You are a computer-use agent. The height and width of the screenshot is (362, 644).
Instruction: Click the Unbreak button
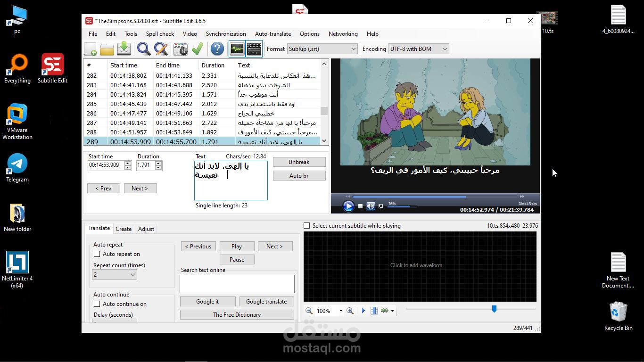coord(299,162)
